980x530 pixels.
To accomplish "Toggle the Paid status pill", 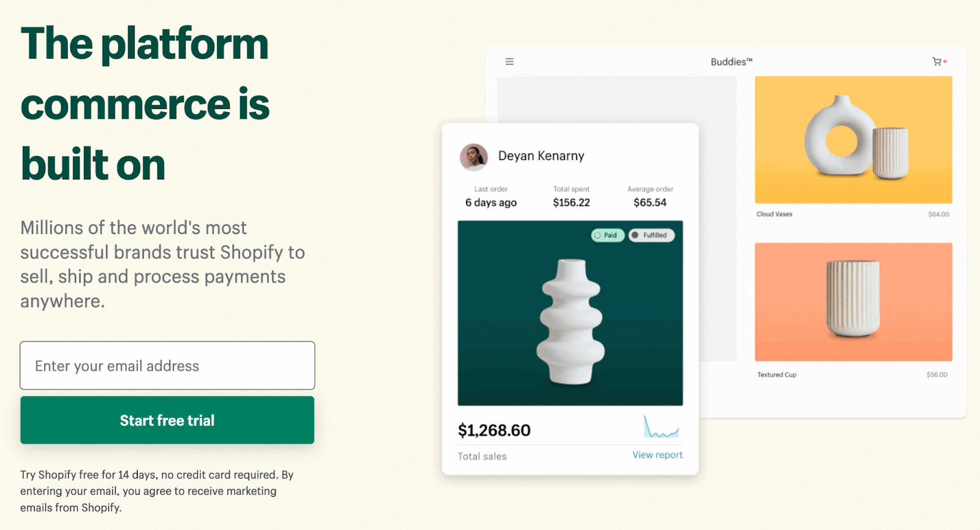I will 607,235.
